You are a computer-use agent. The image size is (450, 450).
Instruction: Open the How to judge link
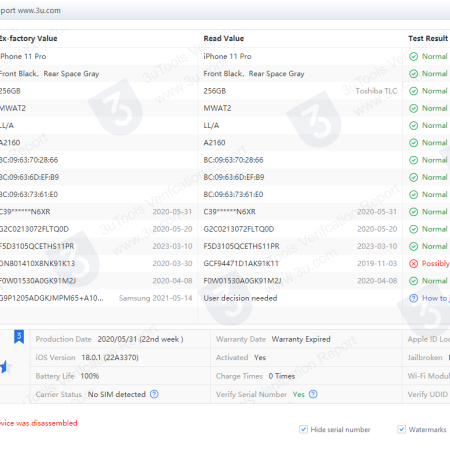click(x=436, y=298)
